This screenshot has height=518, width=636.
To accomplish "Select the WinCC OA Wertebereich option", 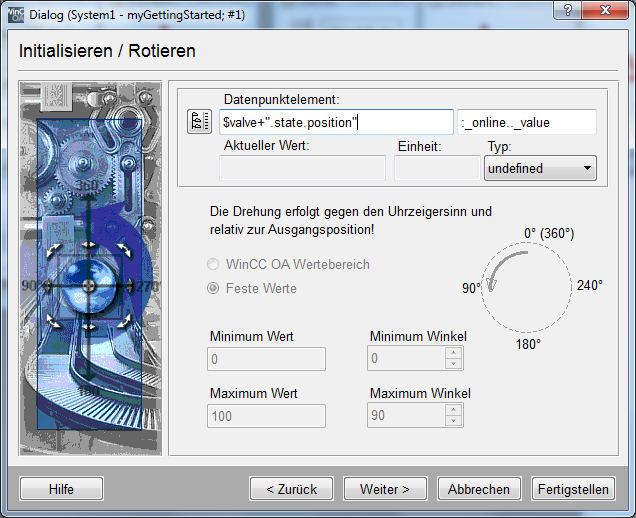I will 212,265.
